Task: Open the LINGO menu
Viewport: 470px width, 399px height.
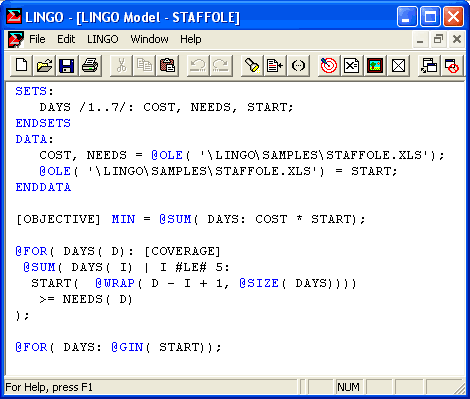Action: (103, 39)
